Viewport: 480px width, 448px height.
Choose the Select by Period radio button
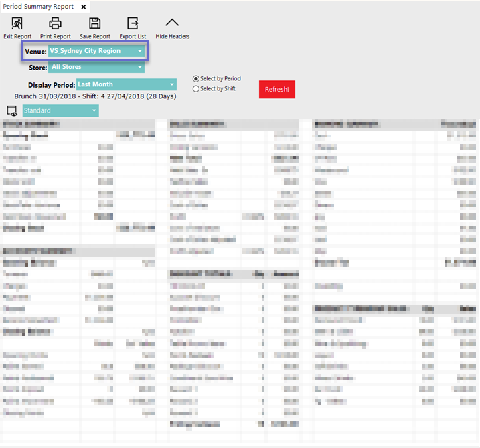click(196, 79)
